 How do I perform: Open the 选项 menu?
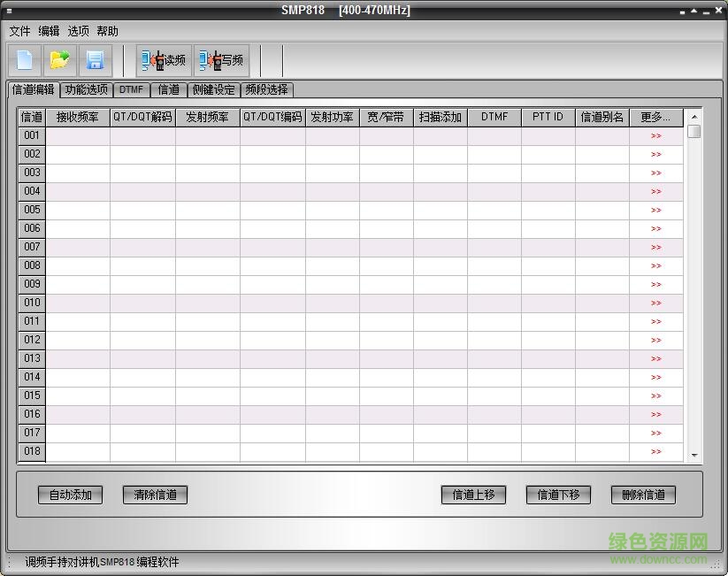pyautogui.click(x=76, y=31)
